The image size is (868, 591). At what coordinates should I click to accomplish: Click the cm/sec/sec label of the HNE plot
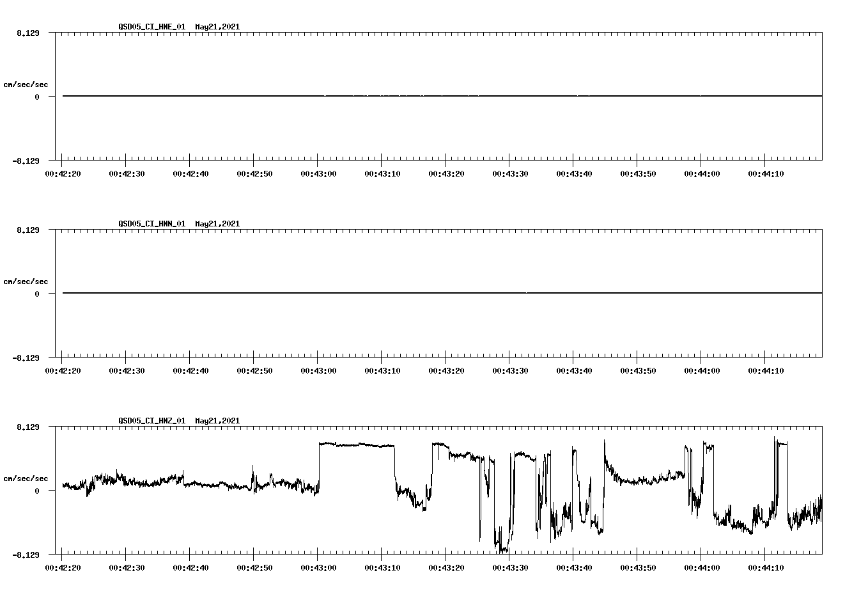(27, 84)
